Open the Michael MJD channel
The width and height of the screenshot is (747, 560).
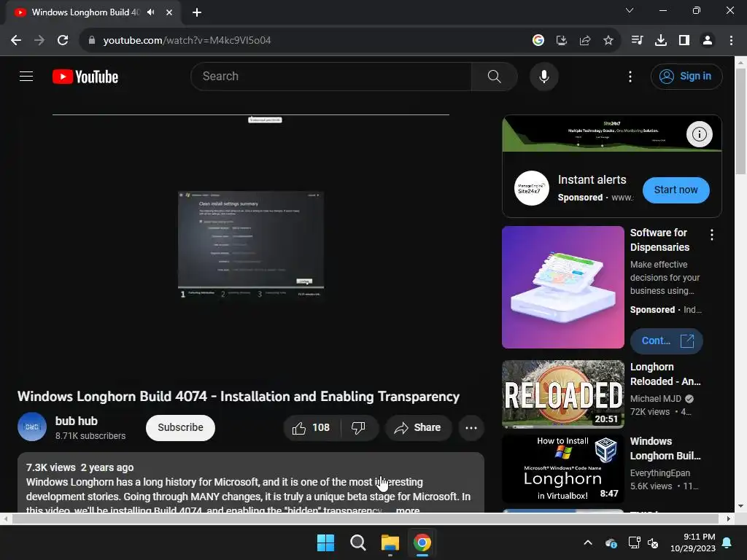(656, 399)
